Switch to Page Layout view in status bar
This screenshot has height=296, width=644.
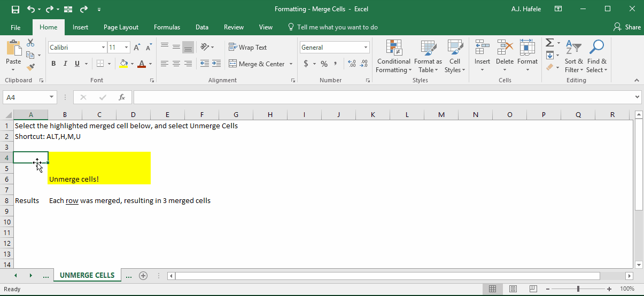(x=513, y=289)
